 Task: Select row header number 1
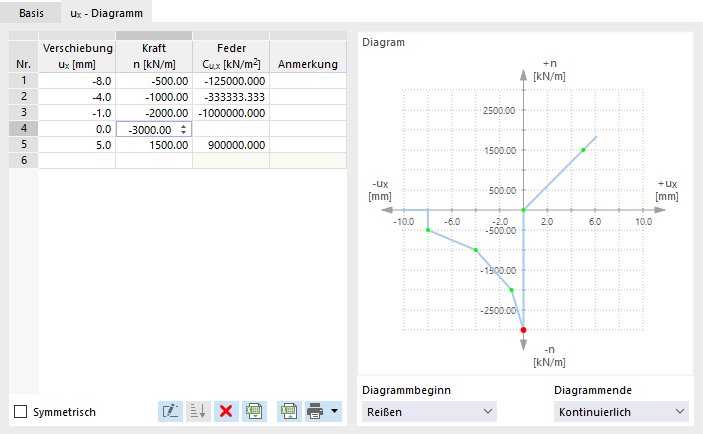tap(24, 81)
